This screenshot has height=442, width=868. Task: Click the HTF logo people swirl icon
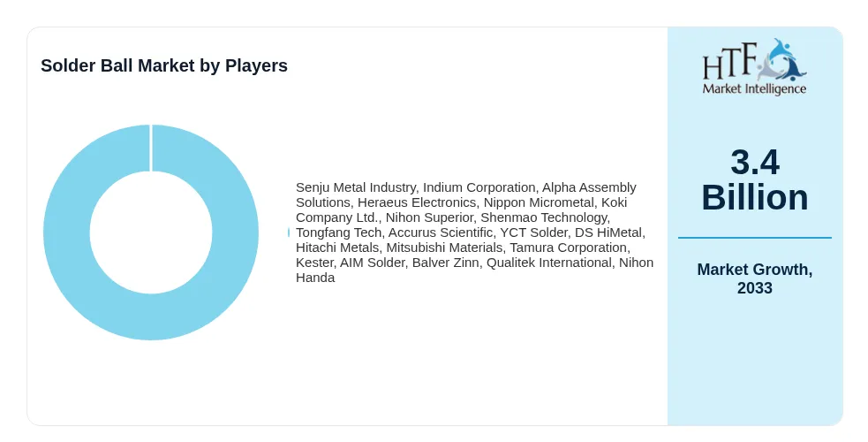[x=781, y=60]
